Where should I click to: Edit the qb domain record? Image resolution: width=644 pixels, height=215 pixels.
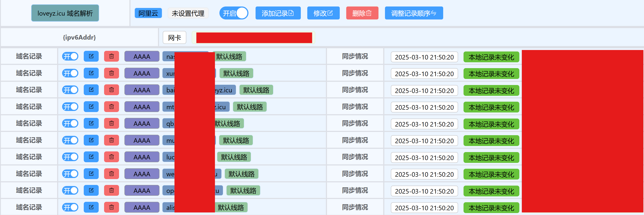point(91,123)
